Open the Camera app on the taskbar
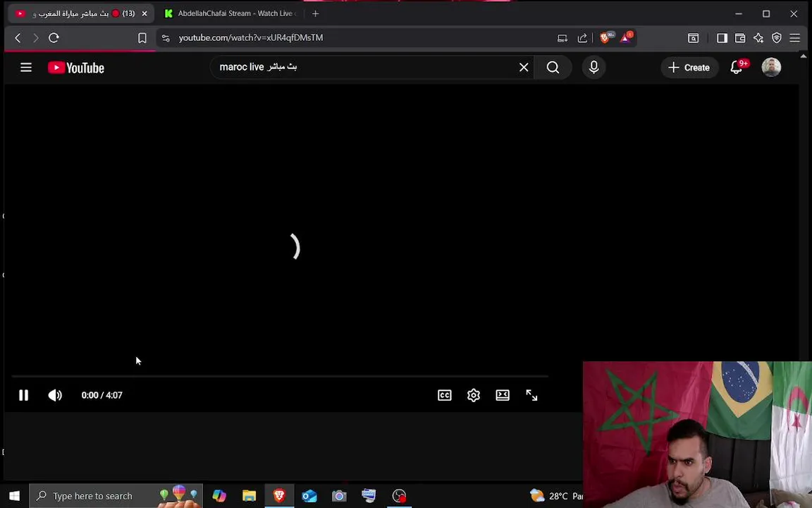This screenshot has height=508, width=812. (339, 496)
